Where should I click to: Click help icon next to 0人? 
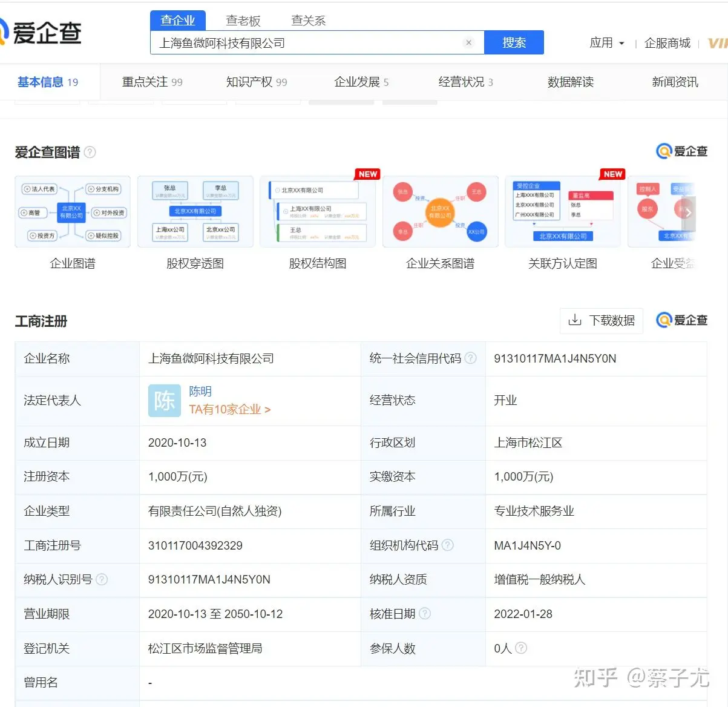tap(520, 648)
